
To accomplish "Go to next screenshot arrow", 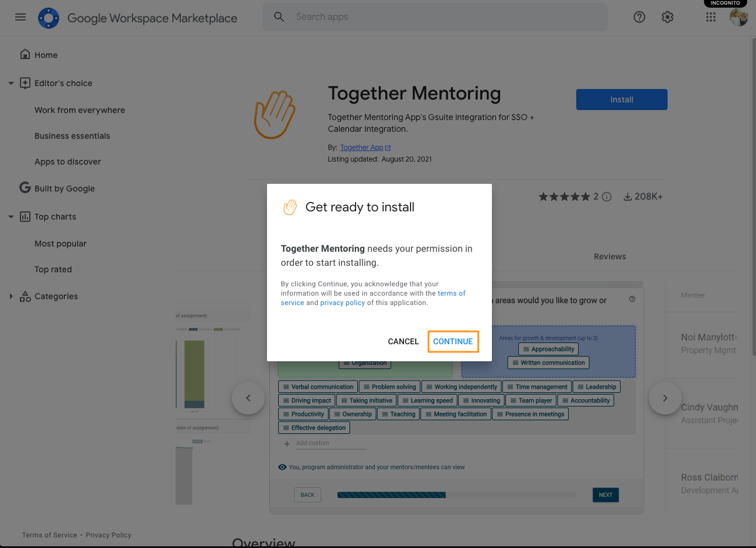I will (x=665, y=398).
